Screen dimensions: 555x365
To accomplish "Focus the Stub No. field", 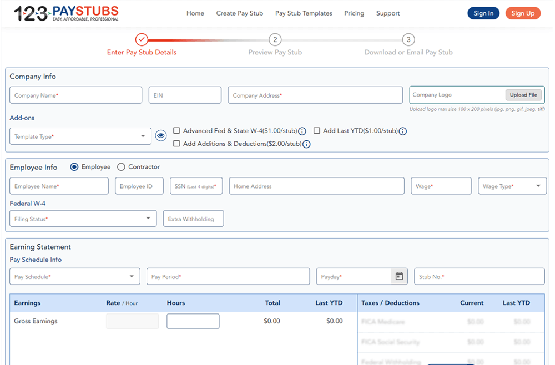I will click(479, 276).
